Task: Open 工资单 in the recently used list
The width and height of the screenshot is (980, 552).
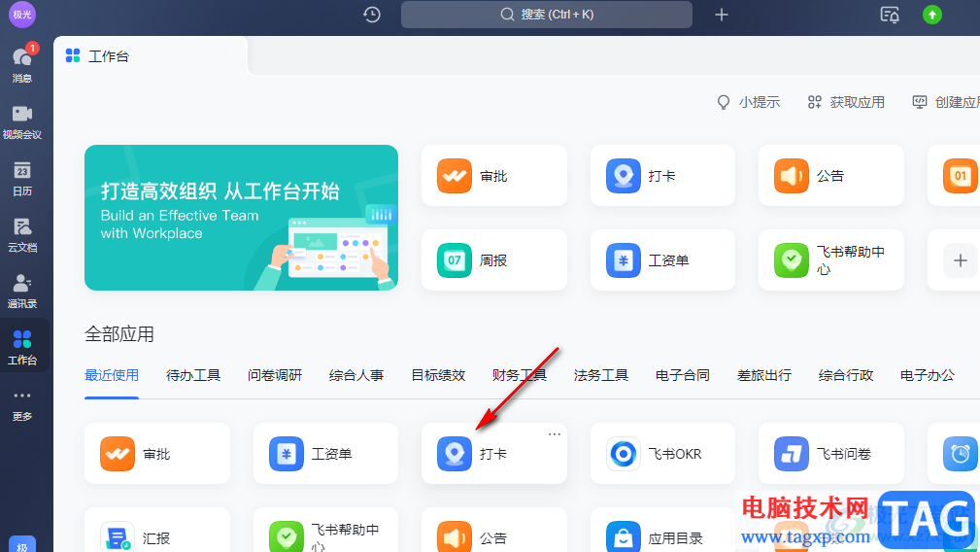Action: click(x=325, y=453)
